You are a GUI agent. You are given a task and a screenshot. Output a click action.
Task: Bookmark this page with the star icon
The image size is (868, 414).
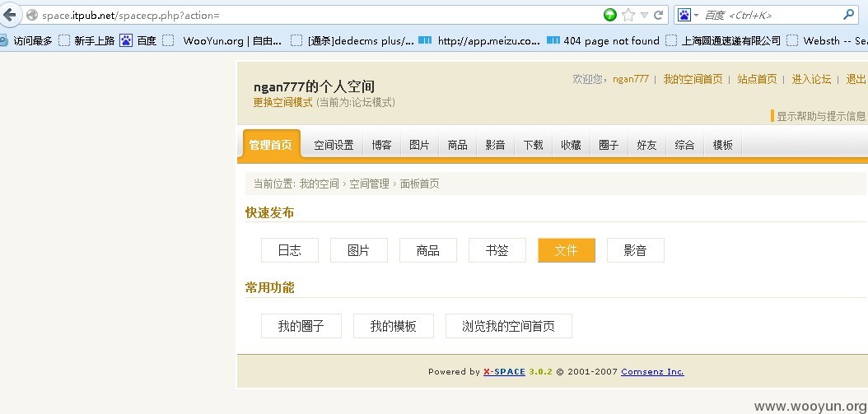[x=628, y=15]
